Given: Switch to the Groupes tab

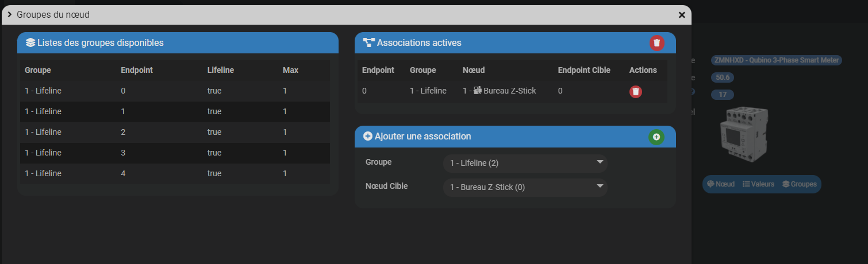Looking at the screenshot, I should 799,184.
